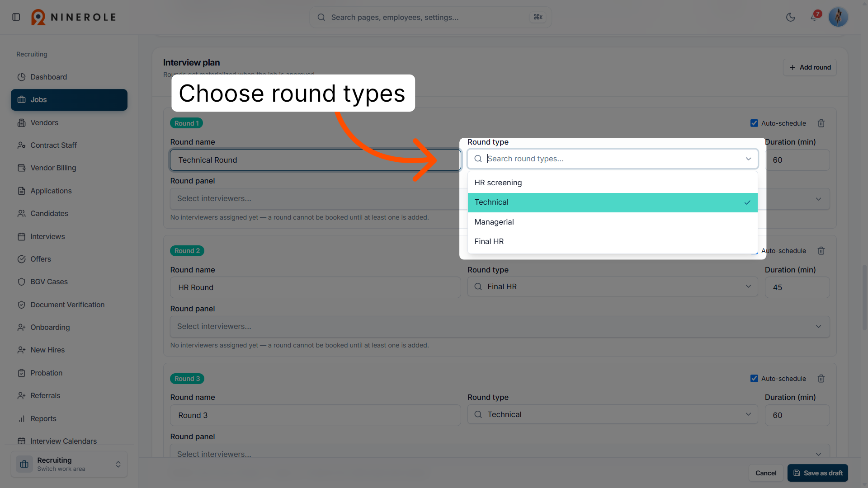Toggle the sidebar collapse icon
This screenshot has width=868, height=488.
pyautogui.click(x=16, y=17)
